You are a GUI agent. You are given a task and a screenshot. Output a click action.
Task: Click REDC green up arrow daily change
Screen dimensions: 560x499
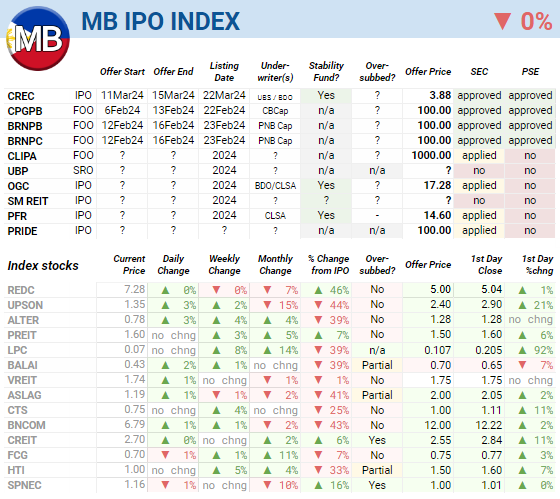click(x=165, y=290)
